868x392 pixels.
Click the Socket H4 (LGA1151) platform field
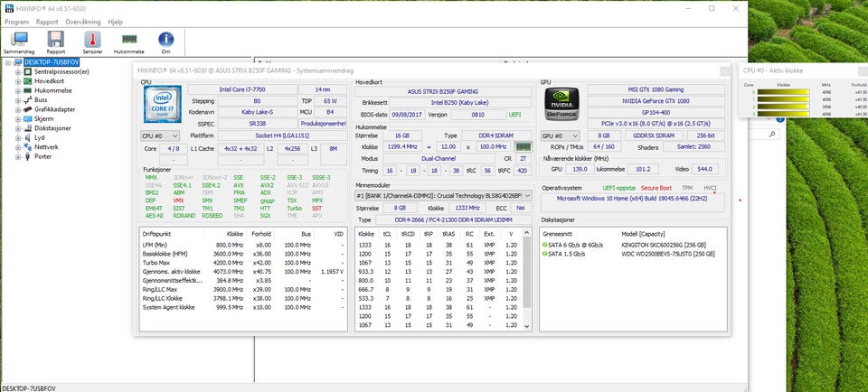[x=282, y=135]
